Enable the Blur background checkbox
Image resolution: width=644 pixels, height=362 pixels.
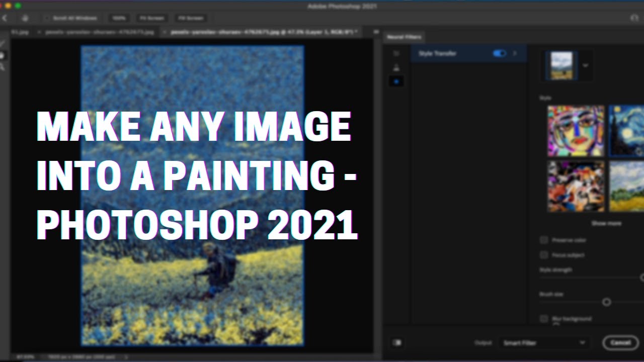543,319
